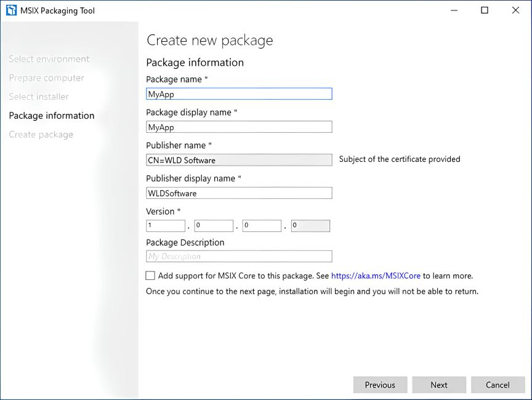Edit the Publisher display name field
This screenshot has width=532, height=400.
coord(239,193)
